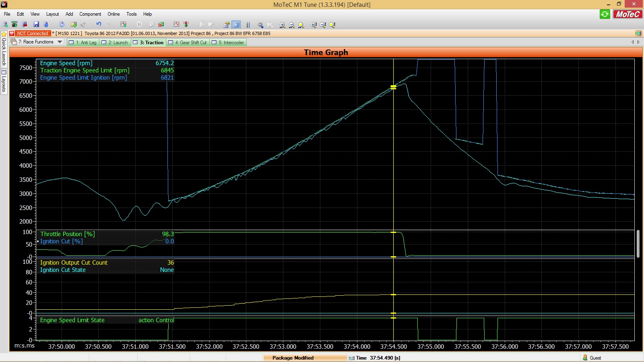This screenshot has width=644, height=362.
Task: Click the vertical zoom in magnifier icon
Action: point(314,25)
